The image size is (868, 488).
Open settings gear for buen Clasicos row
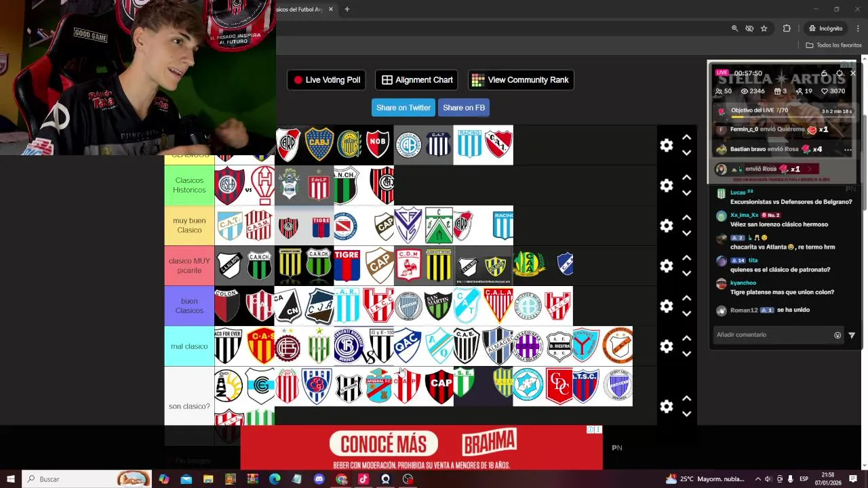pyautogui.click(x=667, y=306)
